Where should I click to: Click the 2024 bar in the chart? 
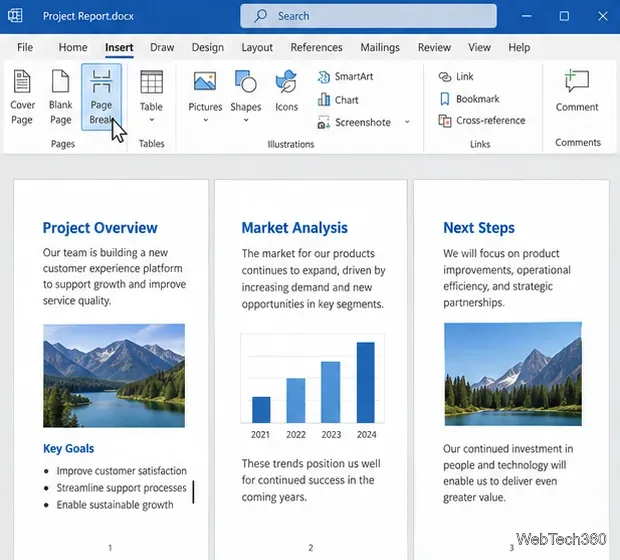tap(366, 382)
